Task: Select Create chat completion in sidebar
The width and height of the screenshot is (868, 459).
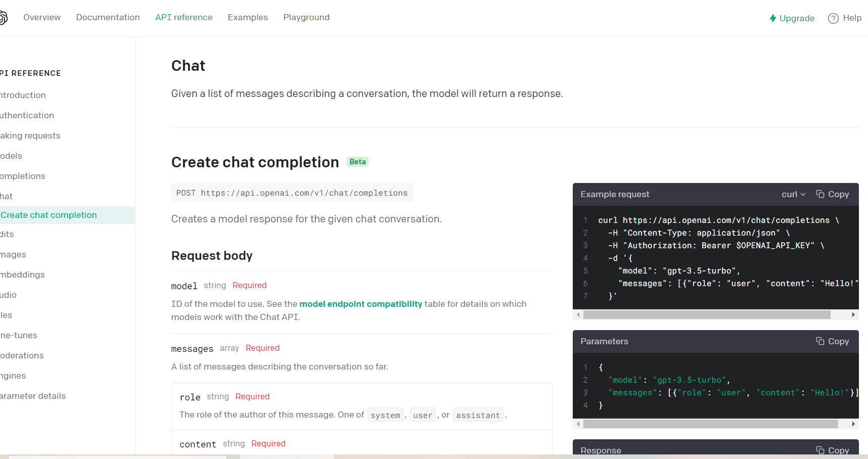Action: (x=67, y=215)
